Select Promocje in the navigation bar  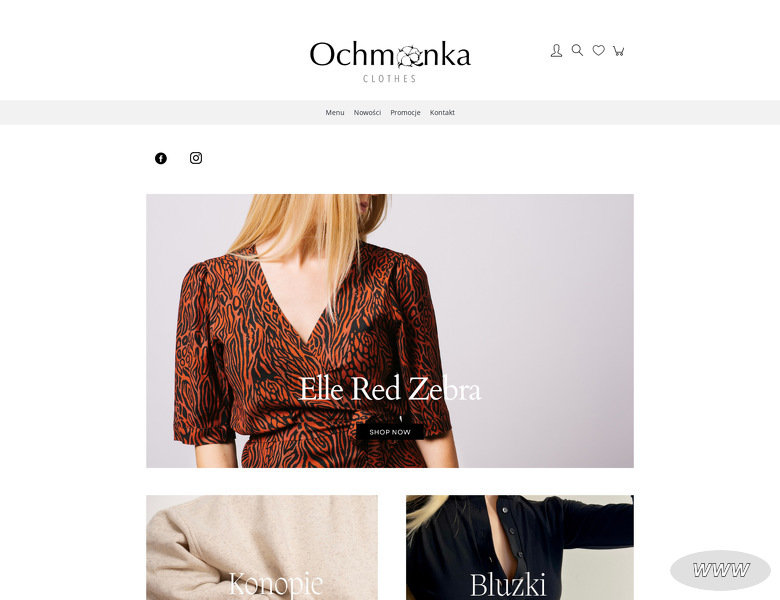click(405, 112)
